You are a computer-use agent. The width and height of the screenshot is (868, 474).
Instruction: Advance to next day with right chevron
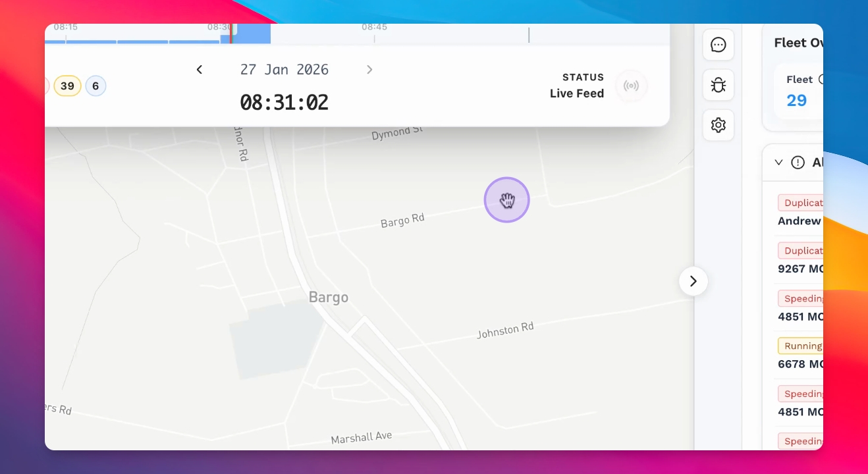[x=369, y=70]
